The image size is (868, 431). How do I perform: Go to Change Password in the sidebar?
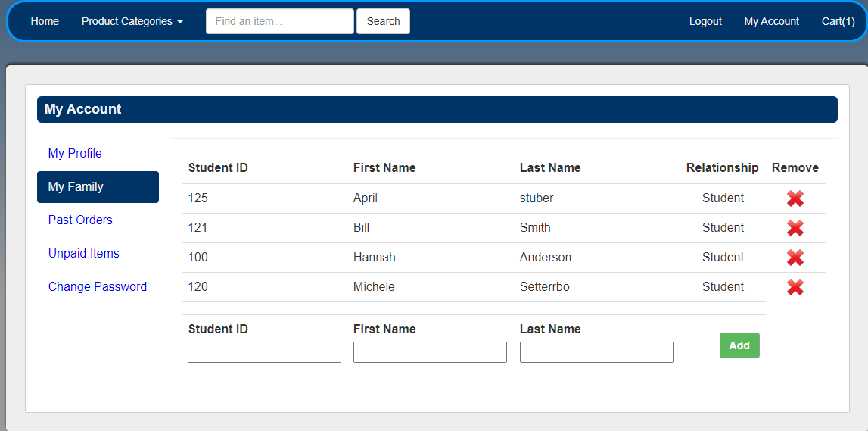(98, 286)
